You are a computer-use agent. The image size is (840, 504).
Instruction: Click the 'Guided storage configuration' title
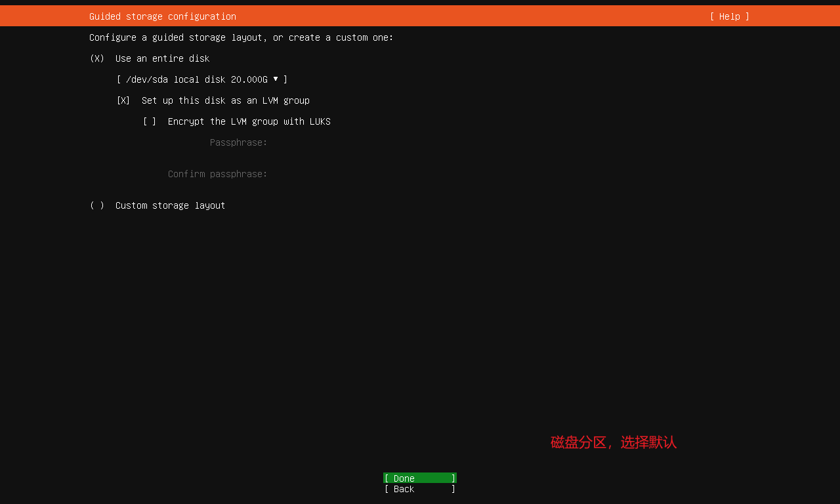162,16
